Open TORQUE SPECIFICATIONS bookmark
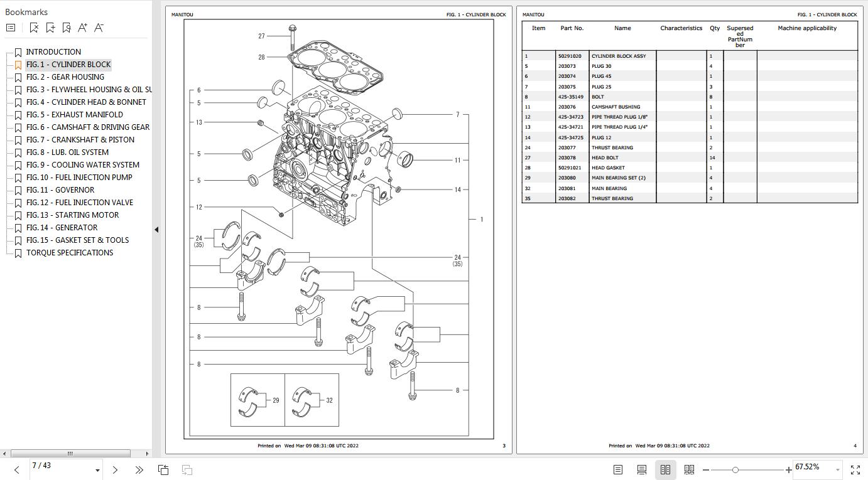 [x=70, y=253]
